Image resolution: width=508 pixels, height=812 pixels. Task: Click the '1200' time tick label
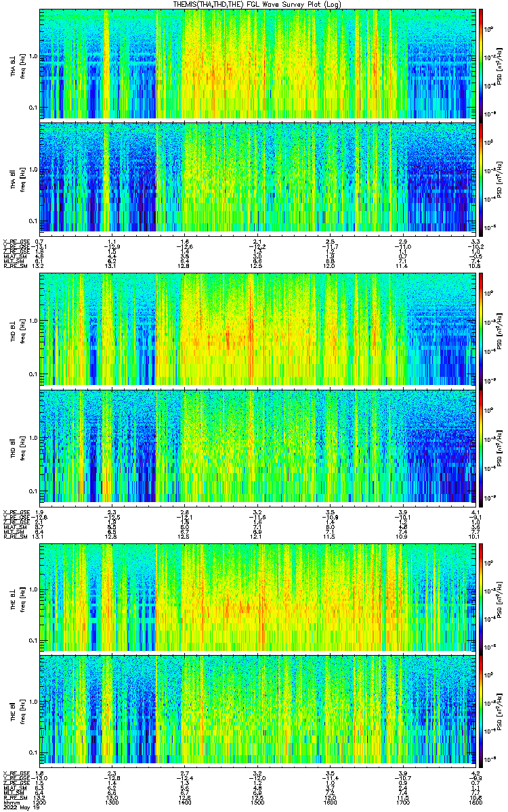click(x=40, y=801)
